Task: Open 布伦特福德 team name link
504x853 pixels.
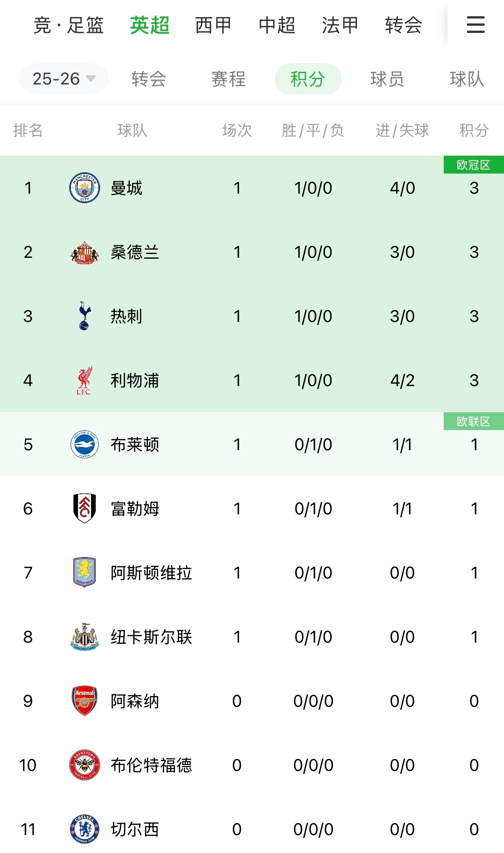Action: coord(151,765)
